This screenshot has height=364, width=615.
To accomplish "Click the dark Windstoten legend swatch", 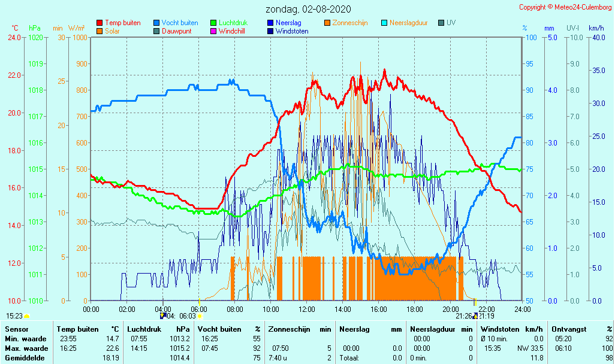I will 270,31.
